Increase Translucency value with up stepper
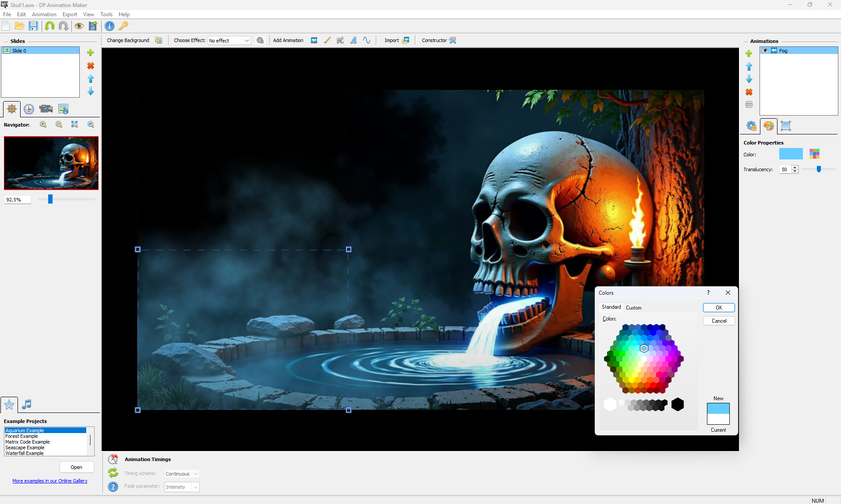 click(795, 167)
